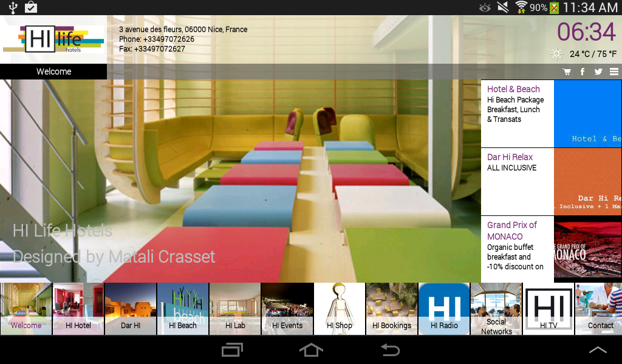Screen dimensions: 622x364
Task: Tap the smart stay eye icon
Action: pyautogui.click(x=485, y=7)
